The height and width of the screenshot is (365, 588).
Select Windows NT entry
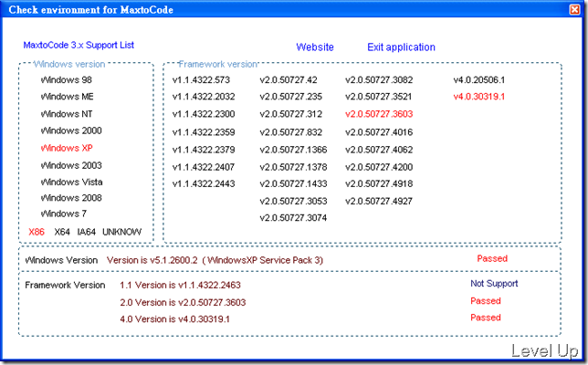(x=67, y=114)
